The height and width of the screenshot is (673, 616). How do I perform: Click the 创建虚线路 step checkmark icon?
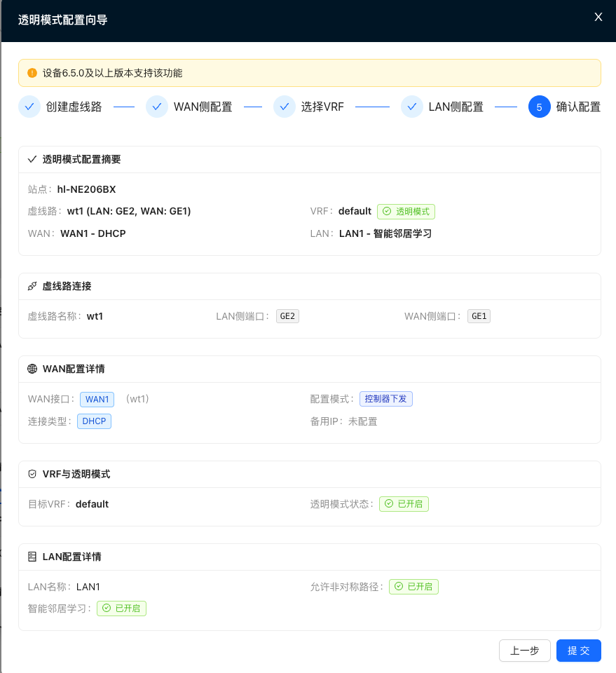pyautogui.click(x=29, y=107)
